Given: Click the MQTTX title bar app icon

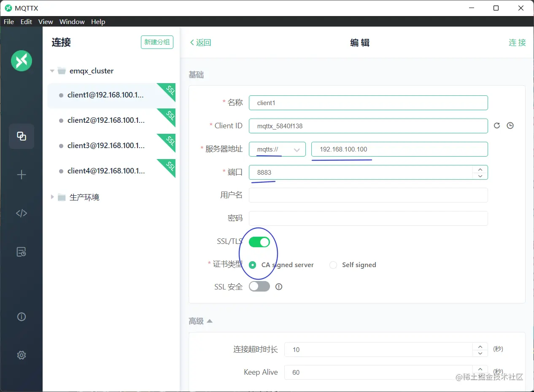Looking at the screenshot, I should [x=8, y=8].
